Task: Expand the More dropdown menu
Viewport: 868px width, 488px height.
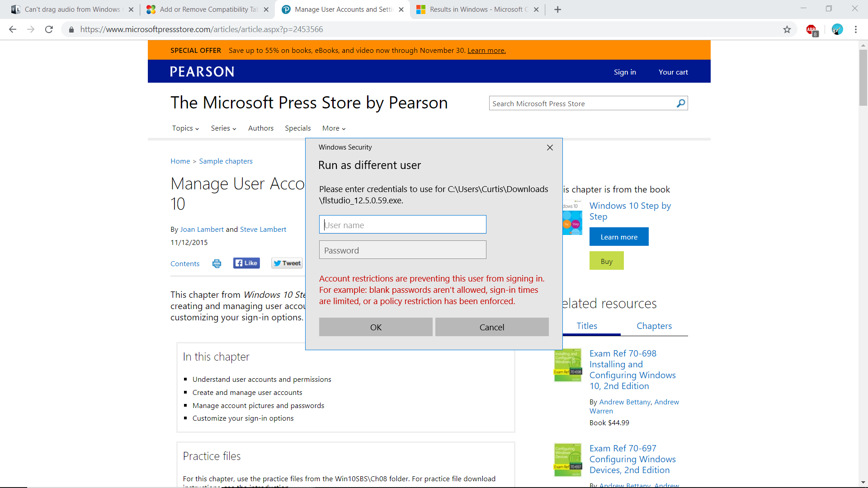Action: (334, 128)
